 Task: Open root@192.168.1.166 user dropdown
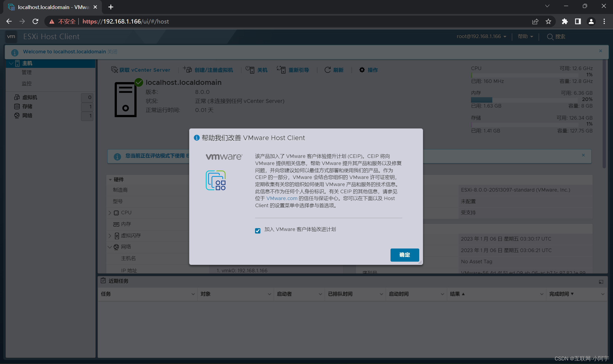[481, 36]
